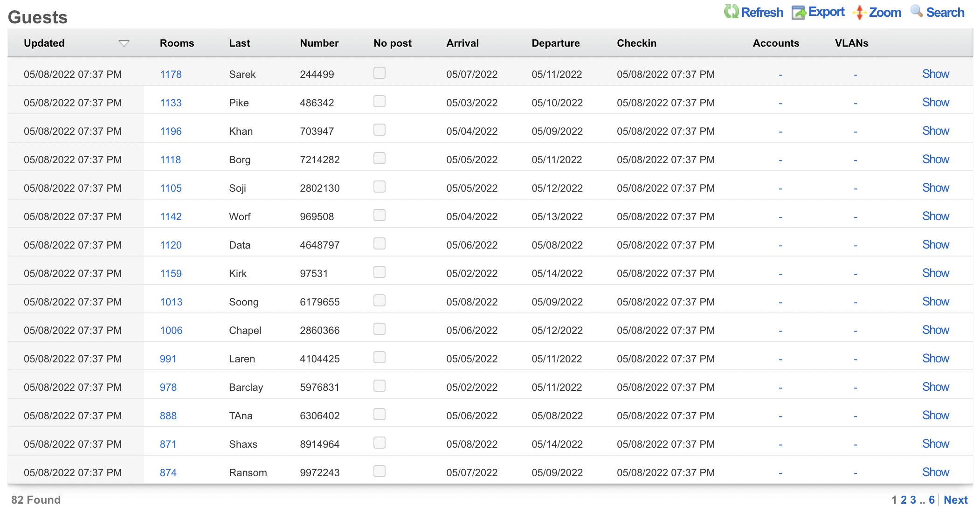The height and width of the screenshot is (513, 980).
Task: Open room 1142 link
Action: pyautogui.click(x=171, y=217)
